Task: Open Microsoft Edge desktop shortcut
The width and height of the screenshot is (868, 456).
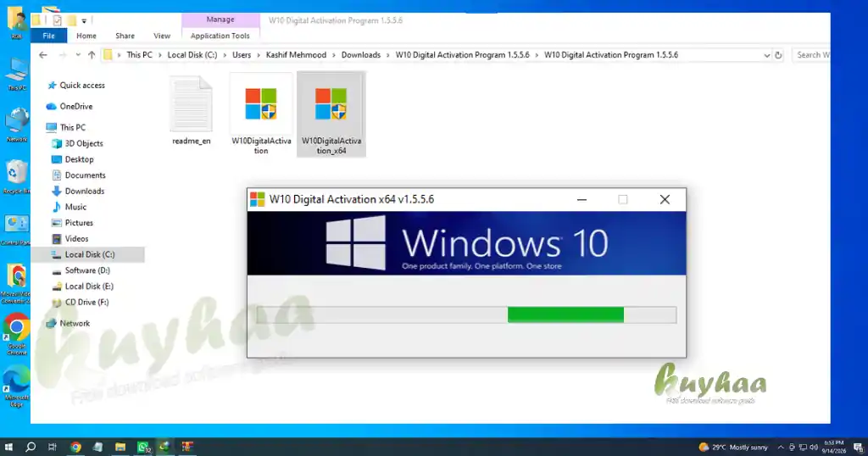Action: pos(17,386)
